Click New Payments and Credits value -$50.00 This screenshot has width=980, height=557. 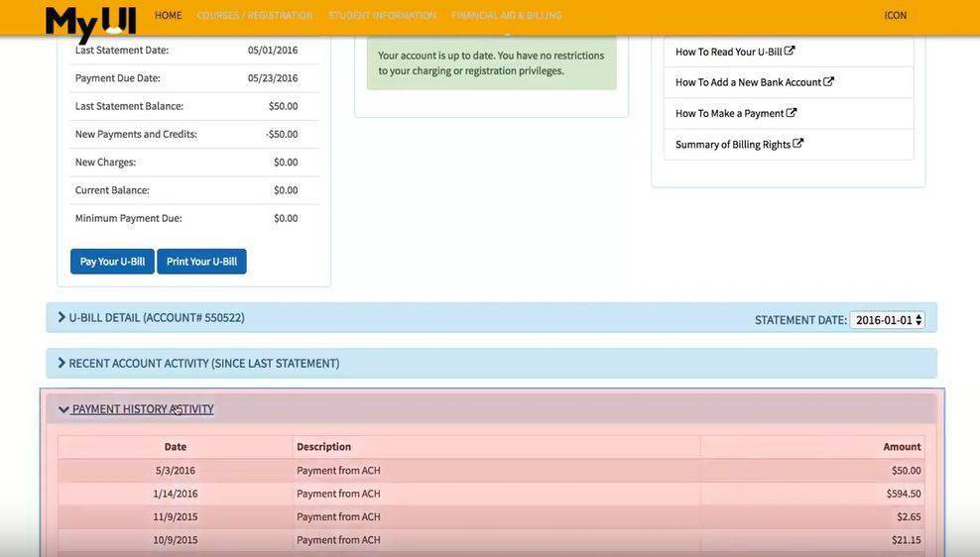coord(282,134)
